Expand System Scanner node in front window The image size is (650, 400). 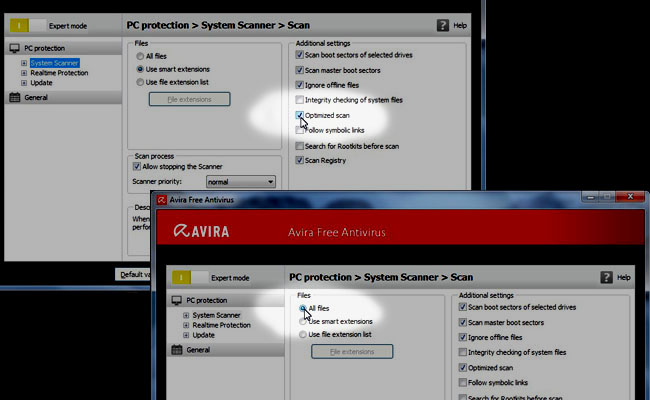click(x=186, y=315)
